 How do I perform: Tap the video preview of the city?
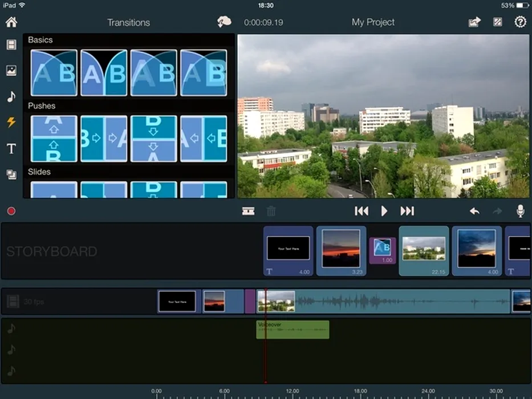pyautogui.click(x=383, y=116)
